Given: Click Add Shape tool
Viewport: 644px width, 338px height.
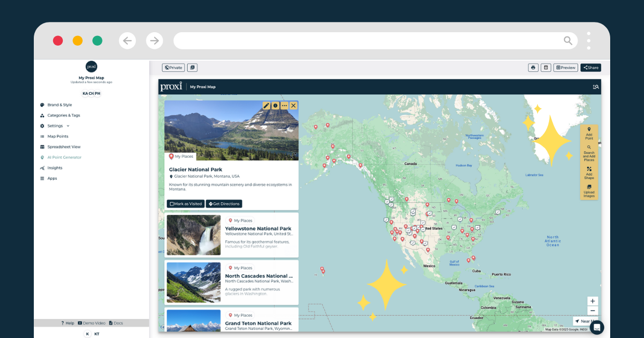Looking at the screenshot, I should click(x=589, y=173).
